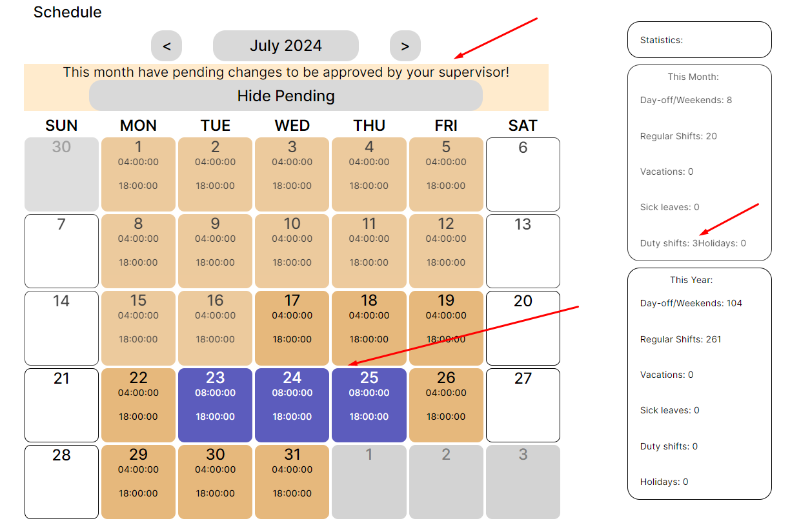Select Saturday July 27 empty cell
This screenshot has height=532, width=790.
tap(523, 405)
